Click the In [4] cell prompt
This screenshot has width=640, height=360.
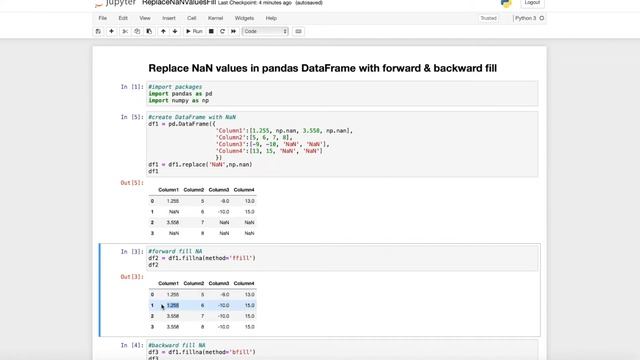tap(132, 345)
